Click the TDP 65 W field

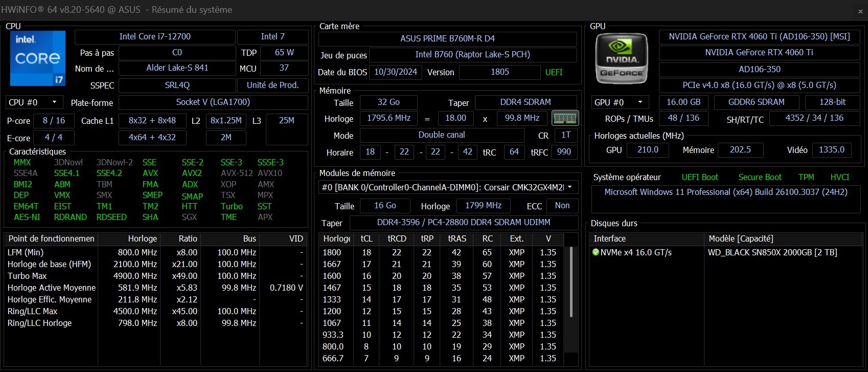coord(284,52)
